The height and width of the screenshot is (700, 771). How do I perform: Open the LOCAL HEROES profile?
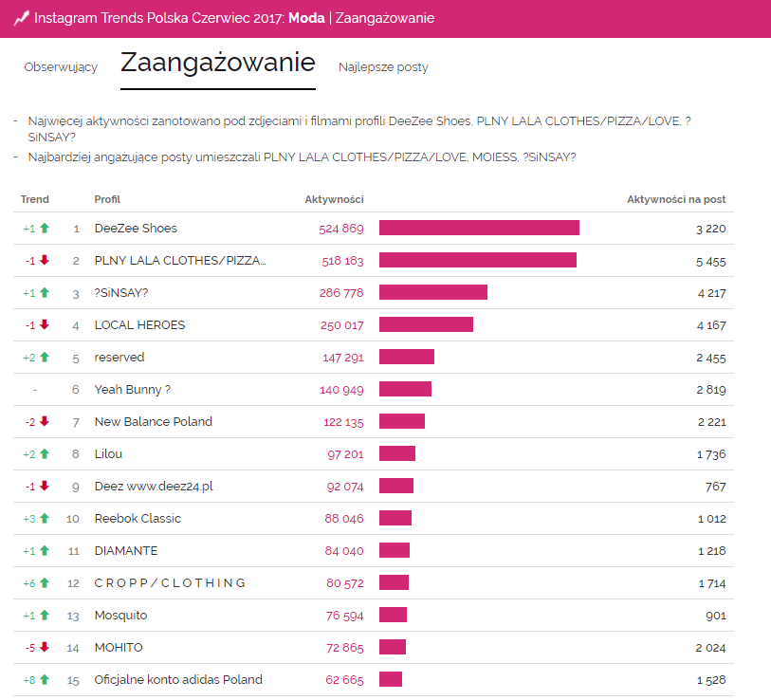139,325
